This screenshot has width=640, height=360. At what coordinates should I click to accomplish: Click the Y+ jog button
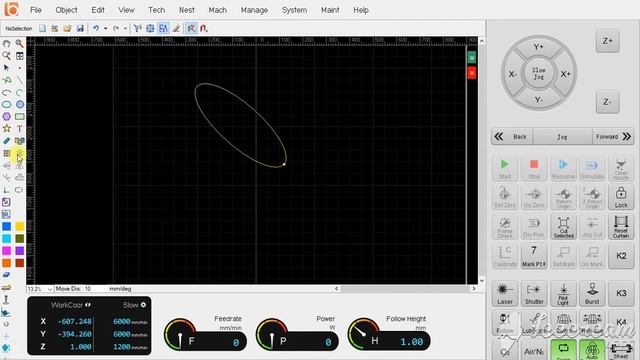pyautogui.click(x=539, y=47)
